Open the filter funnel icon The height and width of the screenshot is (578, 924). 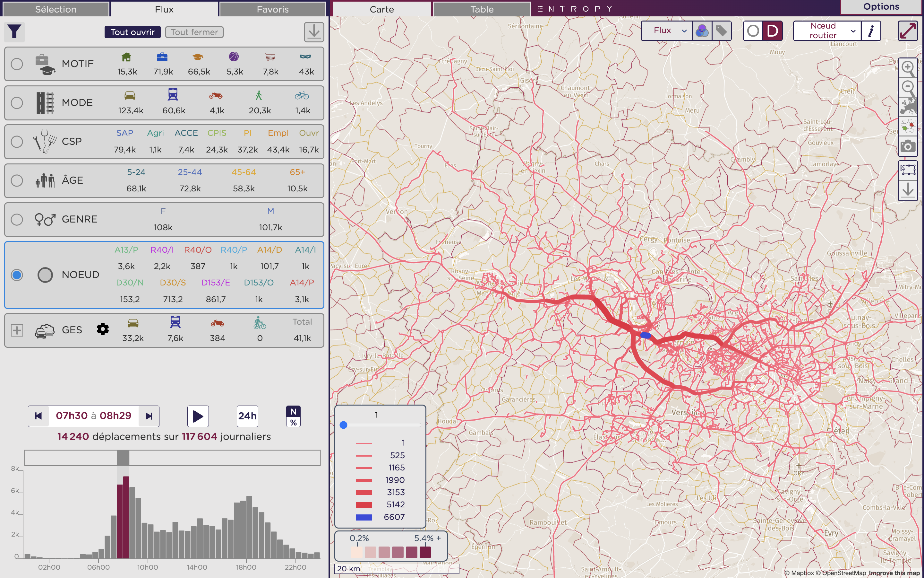[x=14, y=32]
